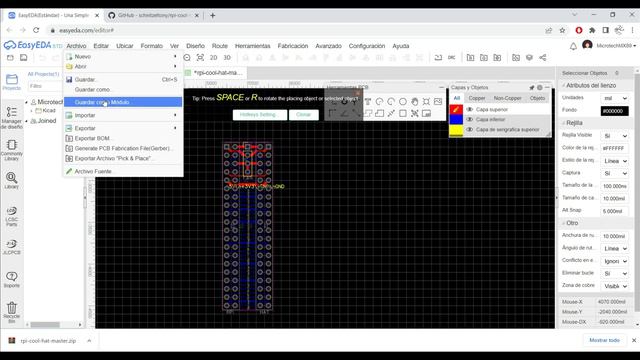Viewport: 640px width, 360px height.
Task: Click the 3D view toolbar button
Action: coord(227,58)
